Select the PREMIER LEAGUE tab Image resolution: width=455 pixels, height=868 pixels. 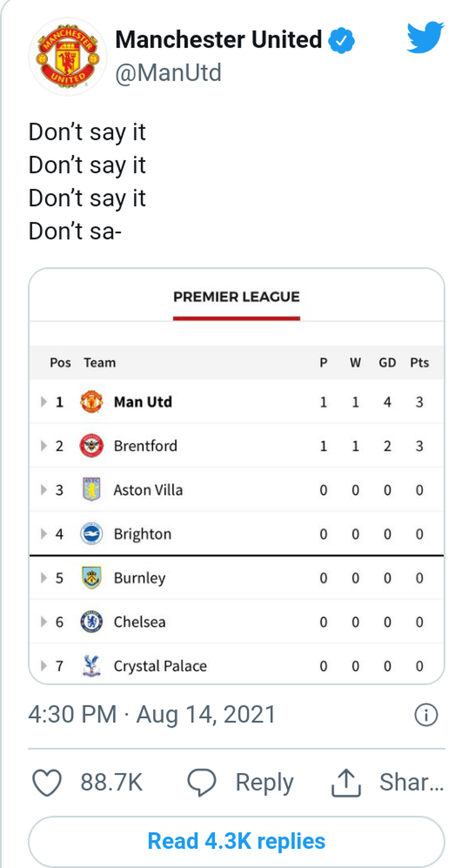pyautogui.click(x=236, y=297)
